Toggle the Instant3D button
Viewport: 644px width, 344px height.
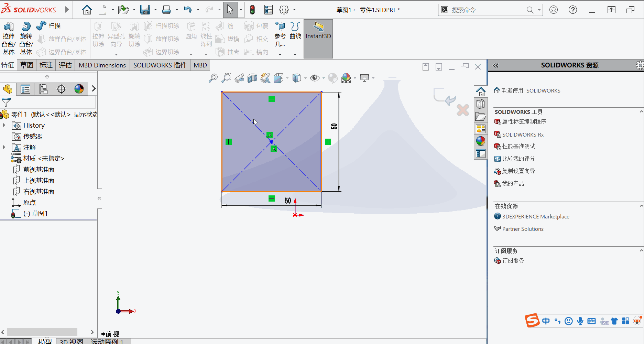click(318, 39)
